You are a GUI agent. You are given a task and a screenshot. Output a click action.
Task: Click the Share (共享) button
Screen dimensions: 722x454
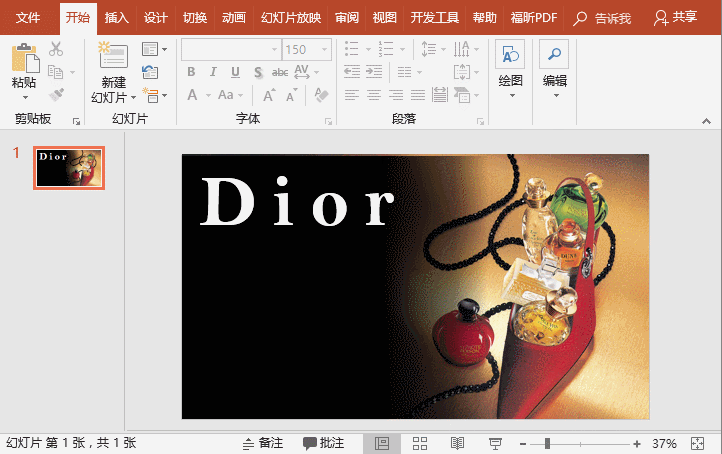[x=675, y=18]
